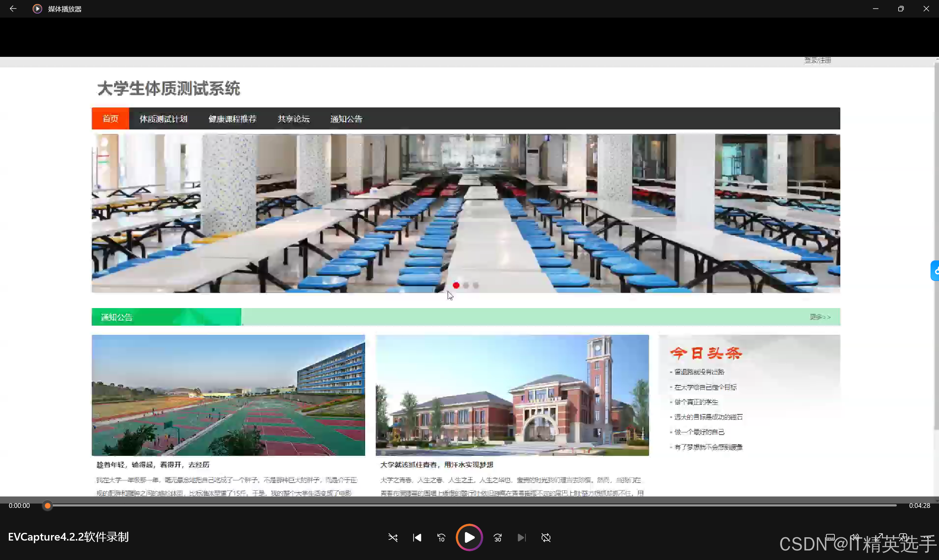Open the basketball court news thumbnail

(x=228, y=395)
